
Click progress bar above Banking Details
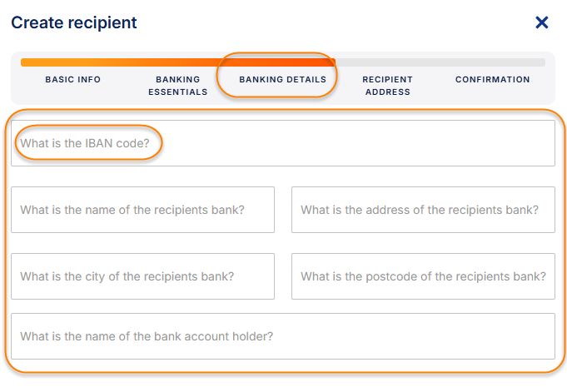coord(282,62)
